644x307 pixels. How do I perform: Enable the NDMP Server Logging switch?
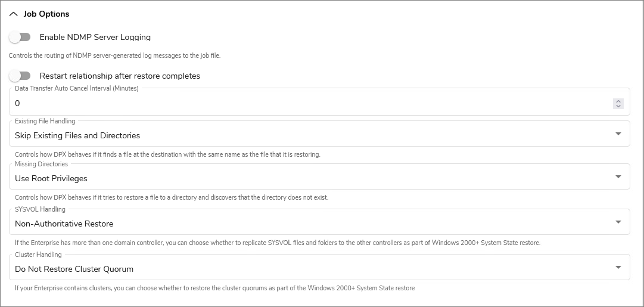click(x=20, y=38)
